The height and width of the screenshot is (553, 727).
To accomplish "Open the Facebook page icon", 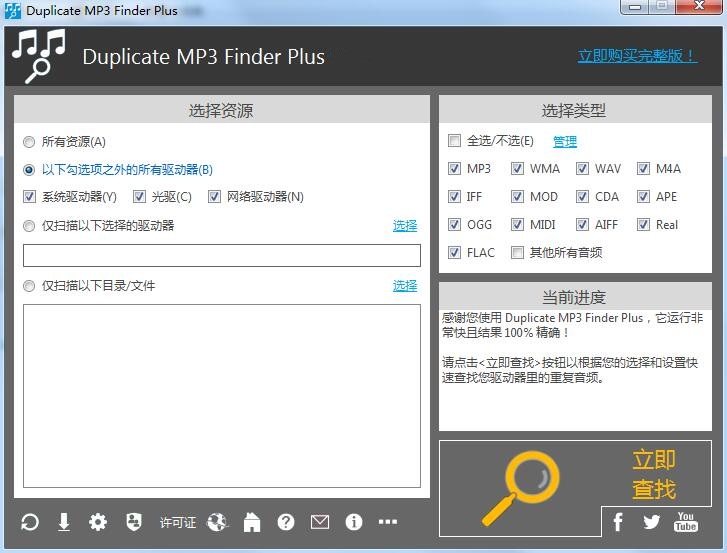I will pos(618,522).
